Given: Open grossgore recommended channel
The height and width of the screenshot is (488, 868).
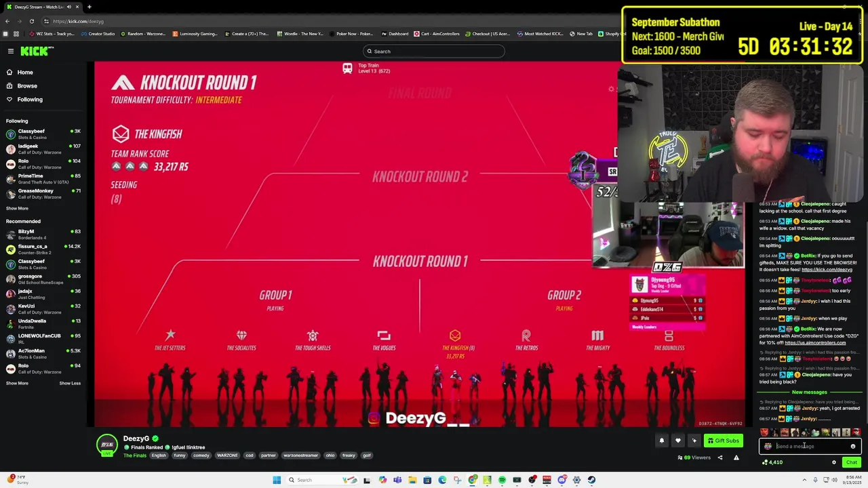Looking at the screenshot, I should (x=43, y=279).
